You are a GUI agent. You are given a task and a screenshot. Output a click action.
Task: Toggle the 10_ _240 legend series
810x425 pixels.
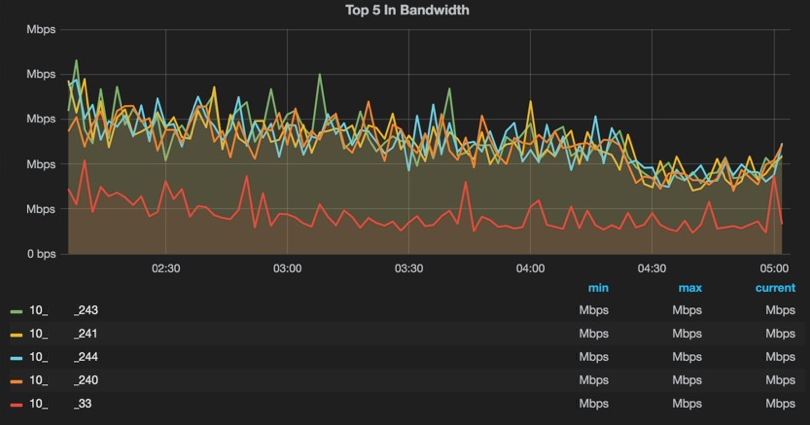[64, 380]
